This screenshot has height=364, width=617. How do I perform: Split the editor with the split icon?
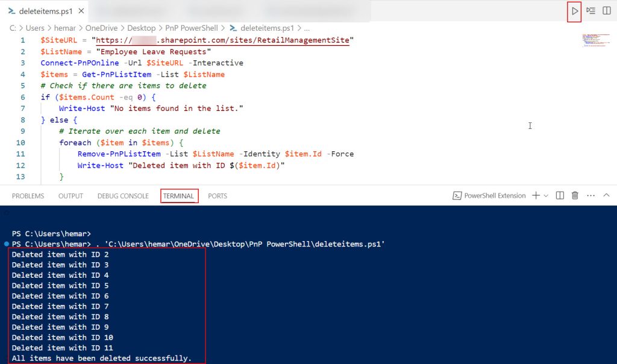click(607, 11)
